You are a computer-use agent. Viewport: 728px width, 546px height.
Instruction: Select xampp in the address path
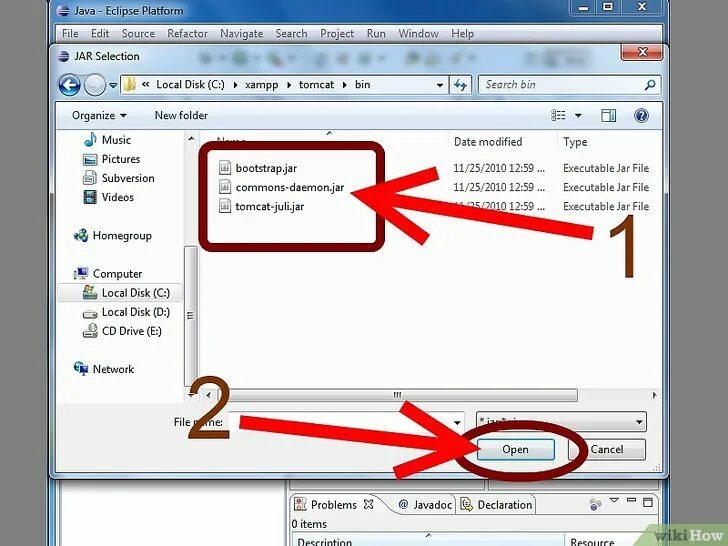(261, 85)
